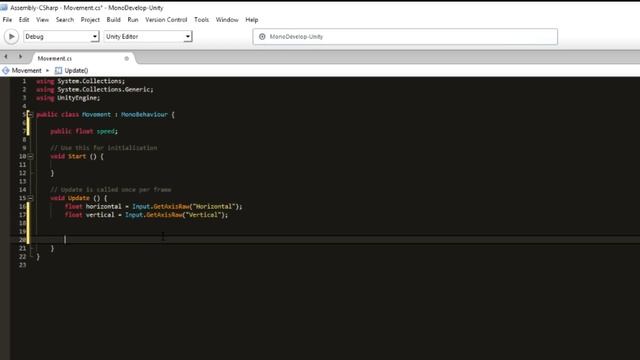
Task: Click the 'MonoBehaviour' base class name
Action: (144, 115)
